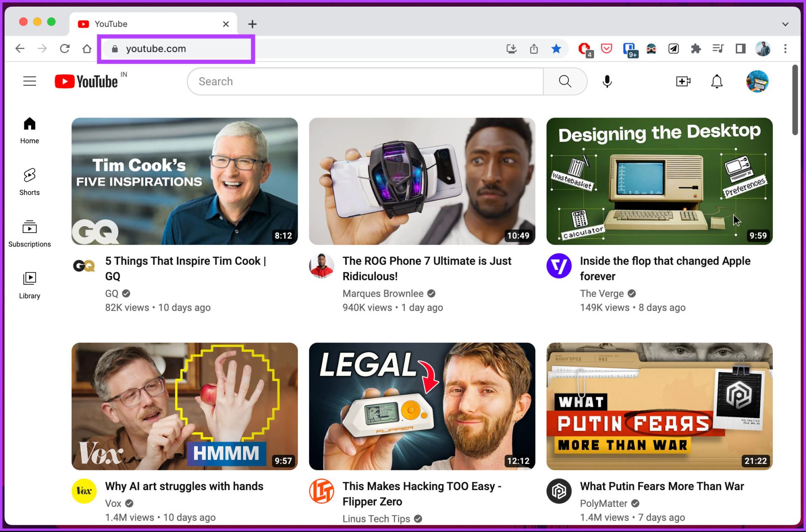Focus the YouTube Search field
This screenshot has width=806, height=532.
365,81
